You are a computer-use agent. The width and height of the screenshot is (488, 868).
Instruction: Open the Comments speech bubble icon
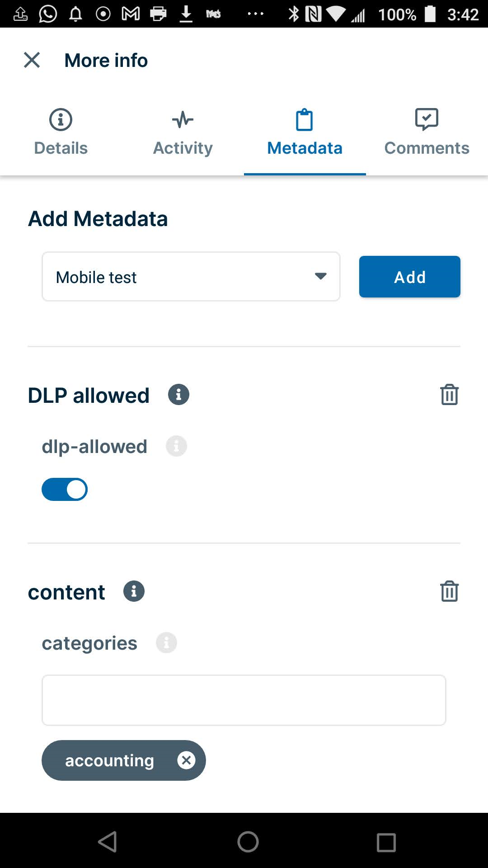tap(427, 119)
